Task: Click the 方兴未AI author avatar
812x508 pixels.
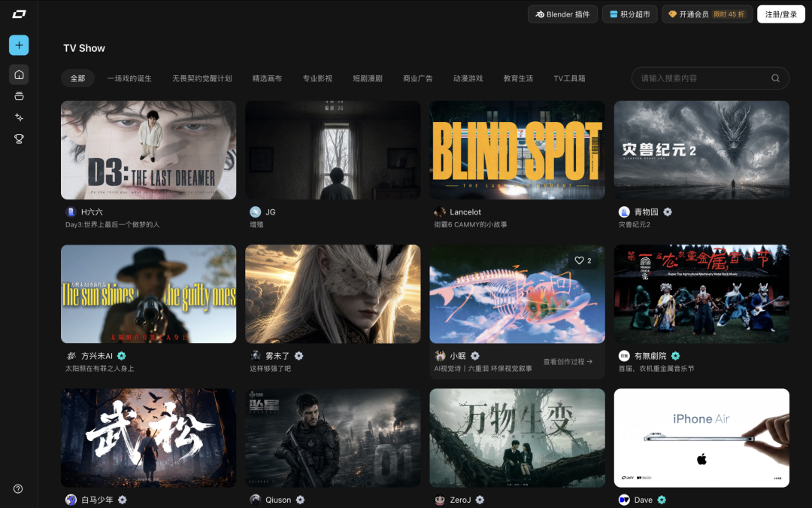Action: 71,355
